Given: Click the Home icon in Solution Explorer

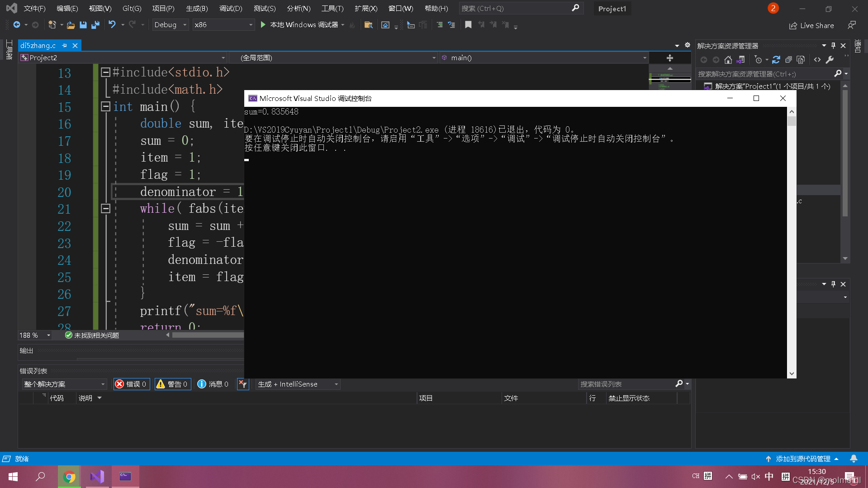Looking at the screenshot, I should point(728,60).
